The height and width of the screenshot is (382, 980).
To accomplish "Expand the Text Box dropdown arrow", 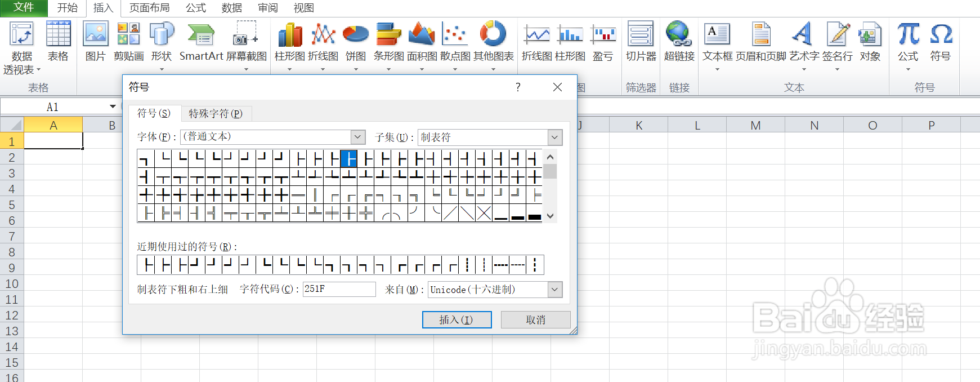I will point(717,69).
